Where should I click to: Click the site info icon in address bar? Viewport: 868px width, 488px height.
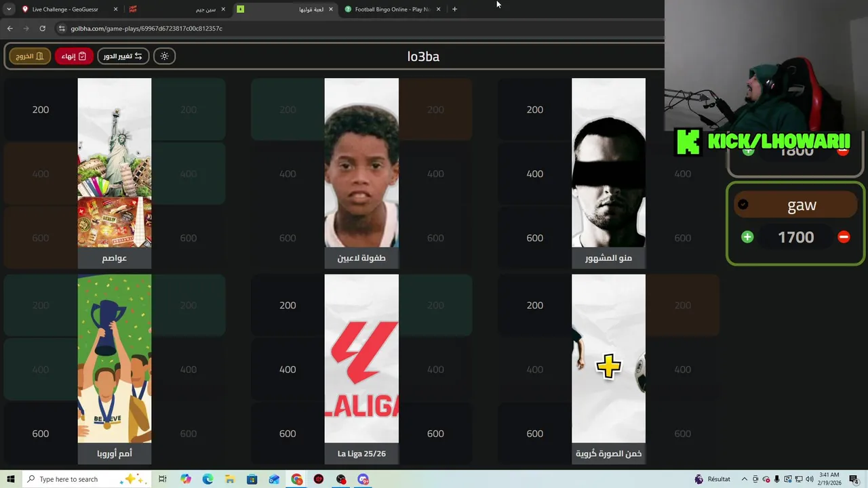(62, 28)
